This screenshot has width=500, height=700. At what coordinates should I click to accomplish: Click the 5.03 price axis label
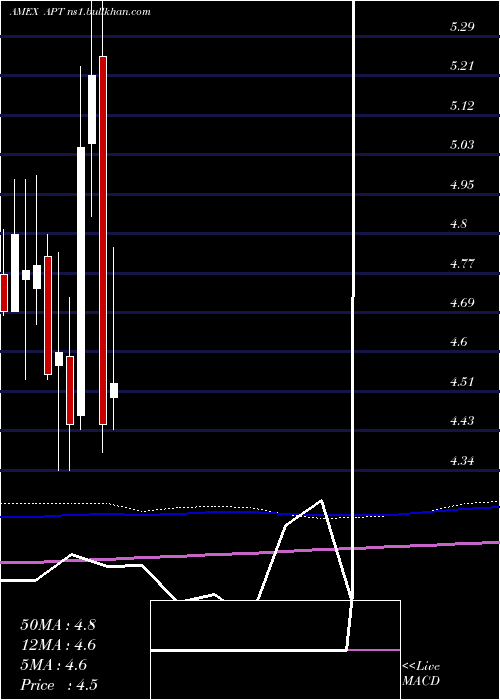point(462,145)
